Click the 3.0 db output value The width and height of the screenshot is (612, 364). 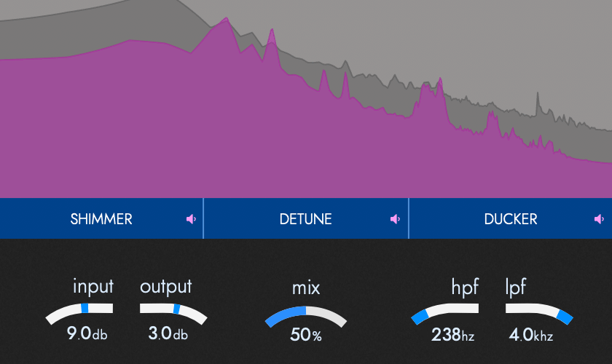(168, 333)
